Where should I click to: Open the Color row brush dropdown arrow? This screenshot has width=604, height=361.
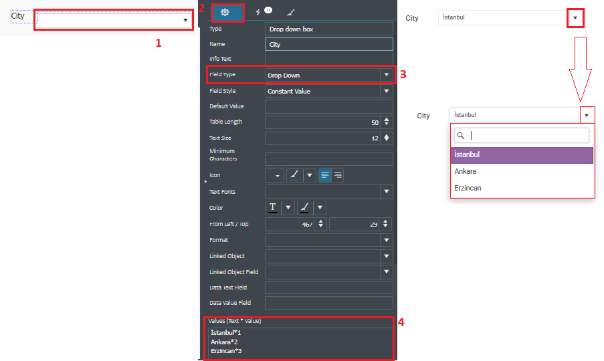tap(320, 207)
